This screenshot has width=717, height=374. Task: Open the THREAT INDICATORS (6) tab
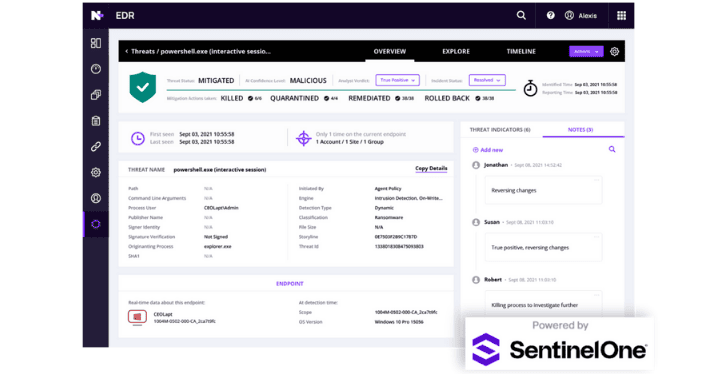click(x=500, y=130)
